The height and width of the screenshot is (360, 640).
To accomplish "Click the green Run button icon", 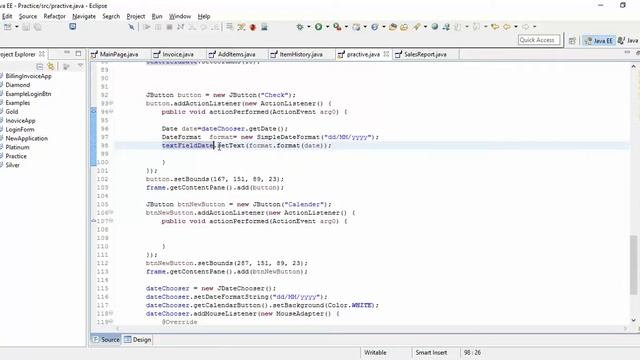I will click(x=318, y=27).
